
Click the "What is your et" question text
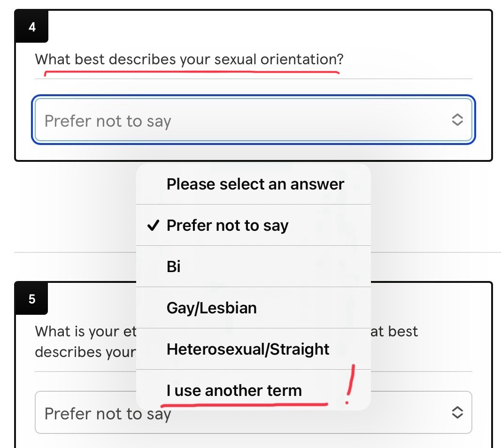coord(85,332)
